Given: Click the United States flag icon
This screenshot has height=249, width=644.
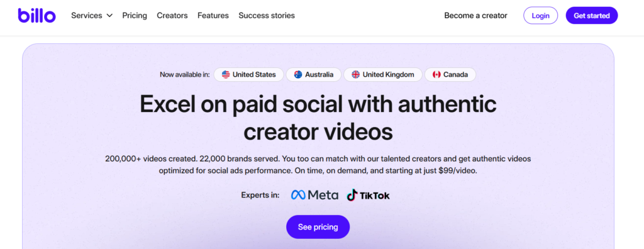Looking at the screenshot, I should 226,75.
